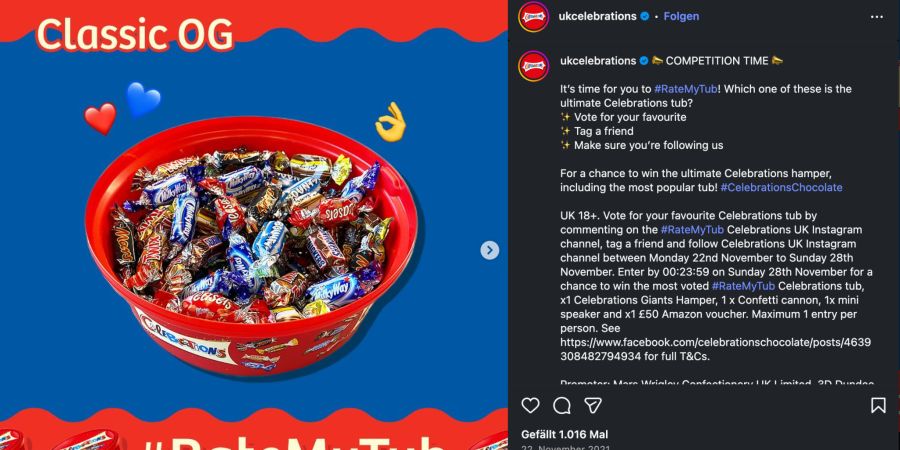Open #RateMyTub hashtag before Celebrations tub
Image resolution: width=900 pixels, height=450 pixels.
tap(743, 286)
